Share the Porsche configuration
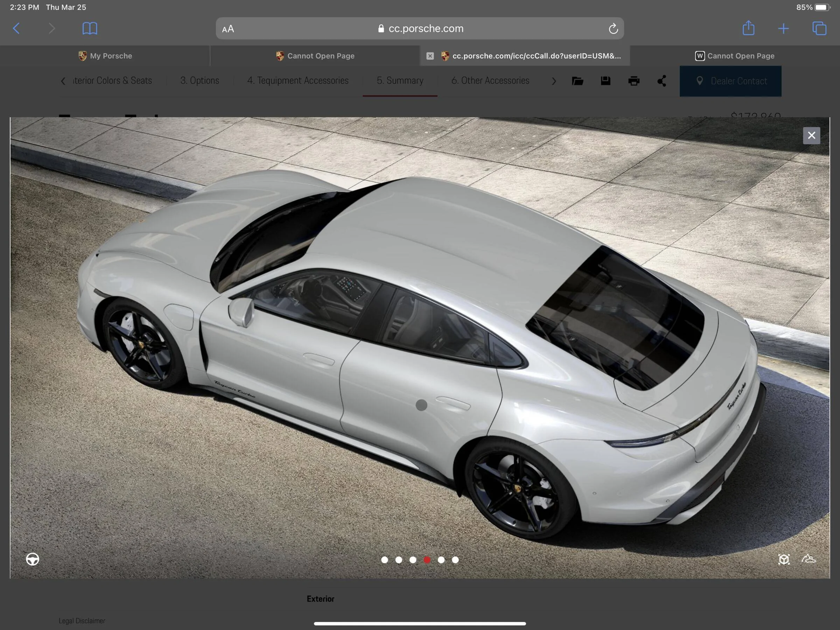 (661, 80)
